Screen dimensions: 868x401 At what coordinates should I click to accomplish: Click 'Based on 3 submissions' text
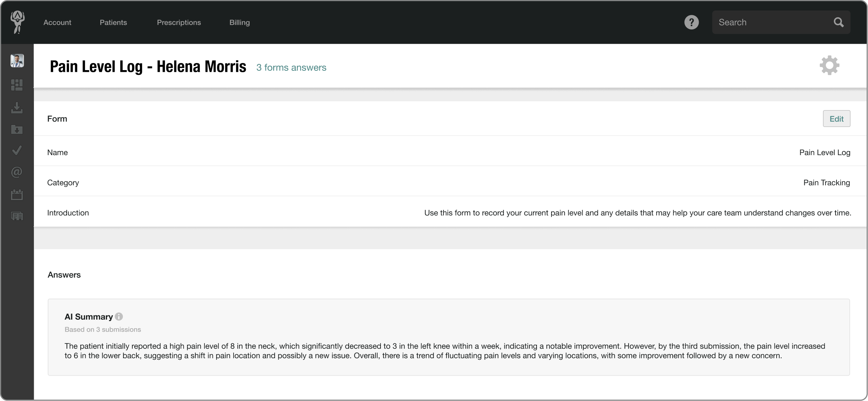[103, 330]
